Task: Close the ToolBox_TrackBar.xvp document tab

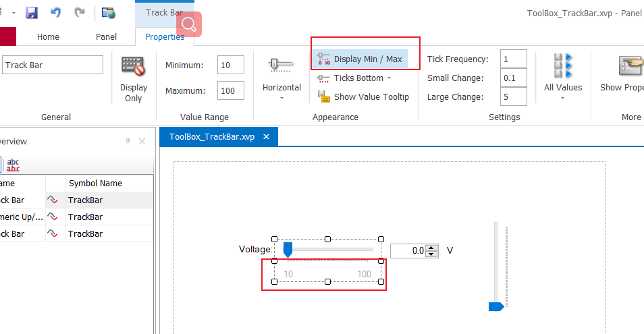Action: pos(267,137)
